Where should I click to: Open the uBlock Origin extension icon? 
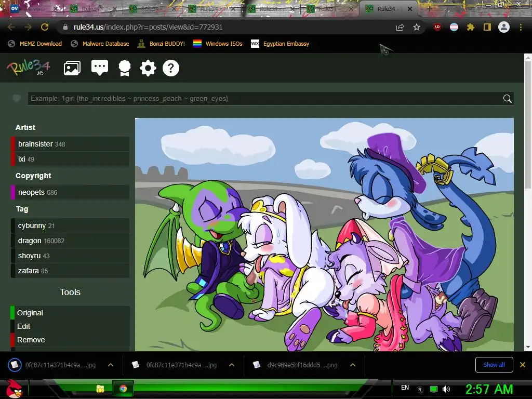click(437, 27)
